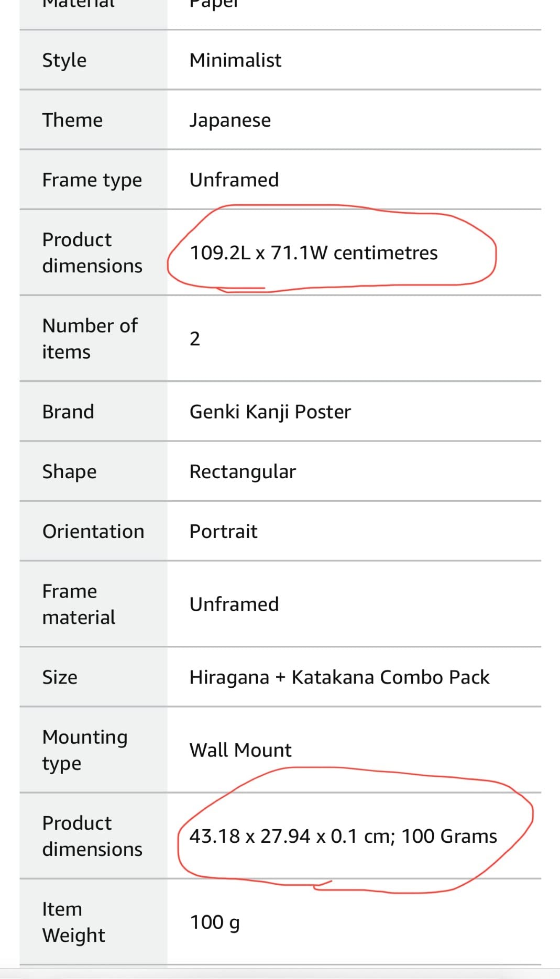Select the Minimalist style value
The image size is (560, 979).
click(235, 60)
